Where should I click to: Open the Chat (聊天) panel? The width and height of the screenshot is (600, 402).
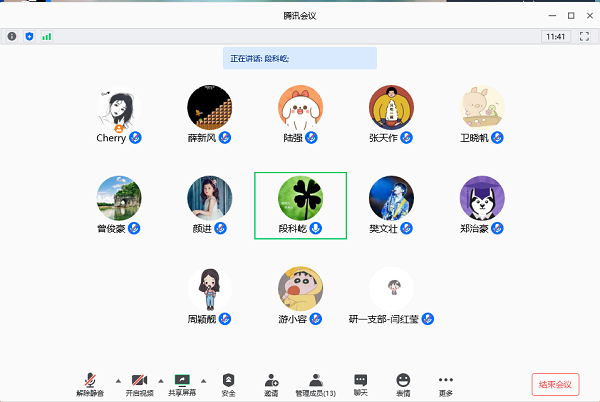pyautogui.click(x=360, y=384)
